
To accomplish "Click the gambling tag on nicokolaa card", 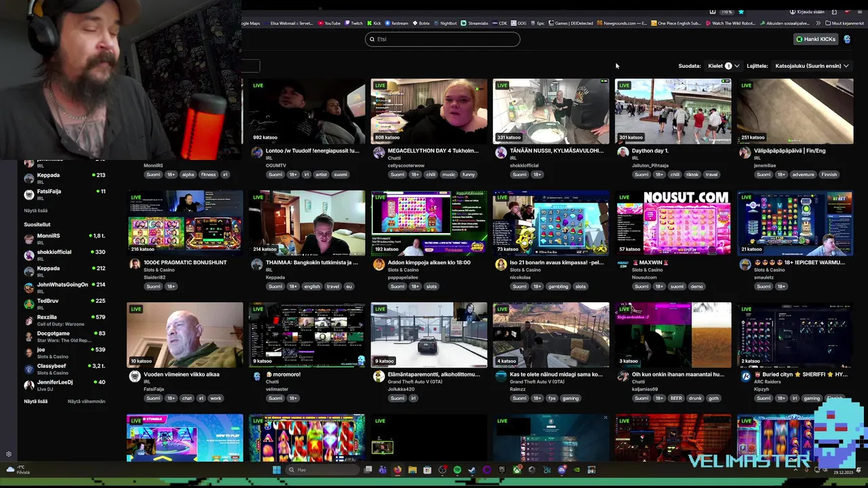I will pyautogui.click(x=558, y=287).
